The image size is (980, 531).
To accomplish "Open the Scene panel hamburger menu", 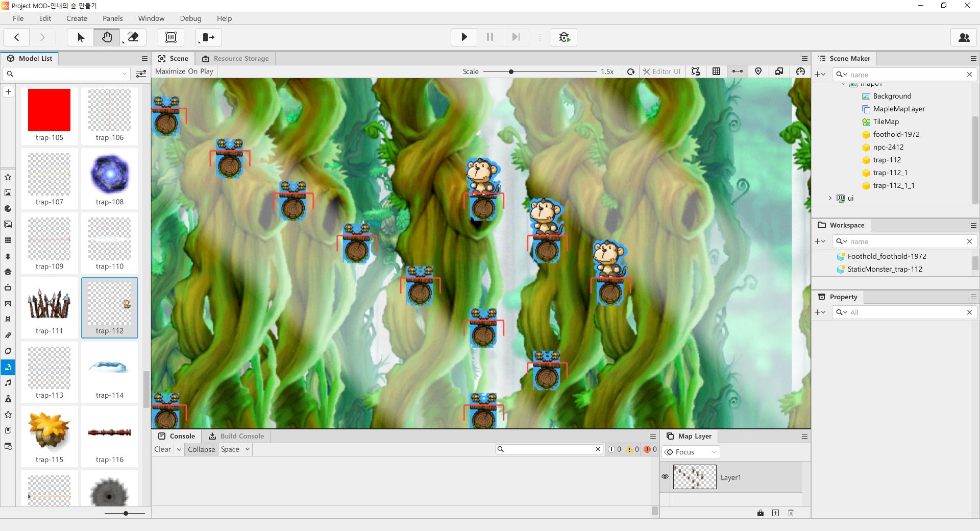I will (x=804, y=59).
